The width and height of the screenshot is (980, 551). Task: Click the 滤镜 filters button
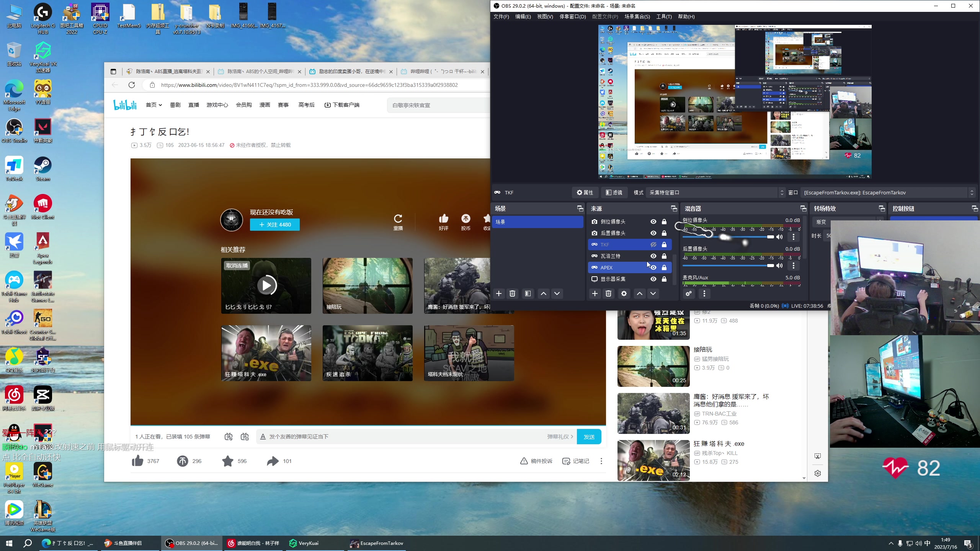[614, 192]
